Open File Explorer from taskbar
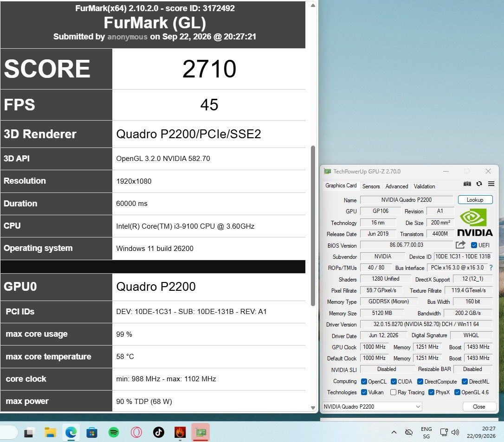Image resolution: width=504 pixels, height=442 pixels. click(x=50, y=433)
